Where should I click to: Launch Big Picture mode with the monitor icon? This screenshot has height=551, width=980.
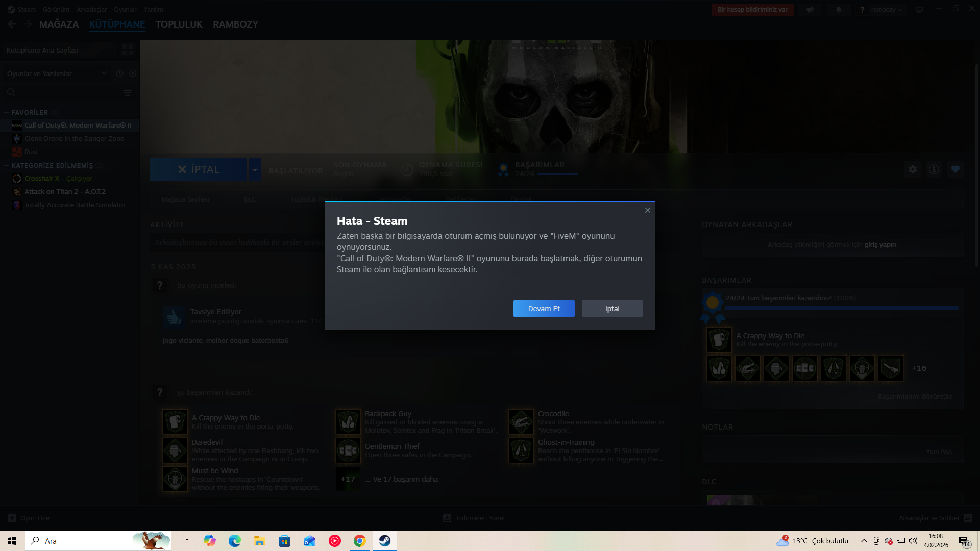919,10
